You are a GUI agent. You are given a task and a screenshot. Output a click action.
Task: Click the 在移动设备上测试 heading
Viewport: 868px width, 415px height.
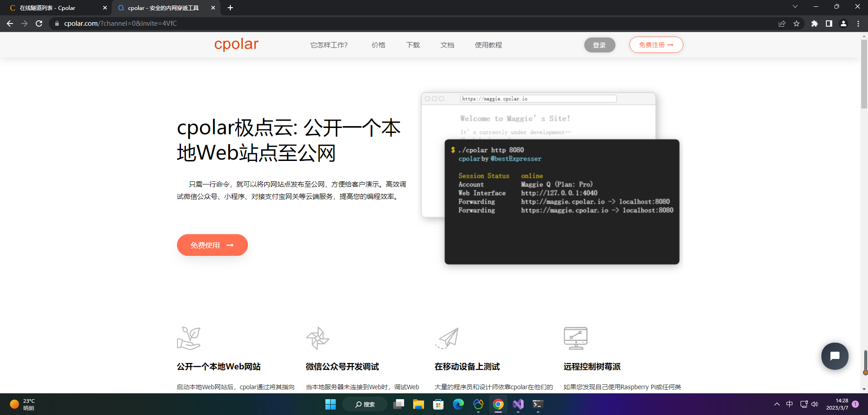(x=467, y=367)
